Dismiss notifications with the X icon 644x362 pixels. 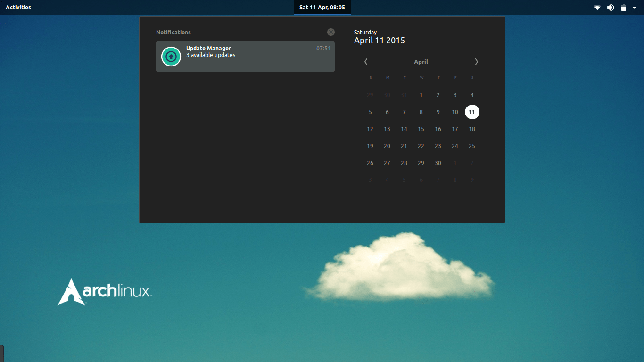pos(330,32)
